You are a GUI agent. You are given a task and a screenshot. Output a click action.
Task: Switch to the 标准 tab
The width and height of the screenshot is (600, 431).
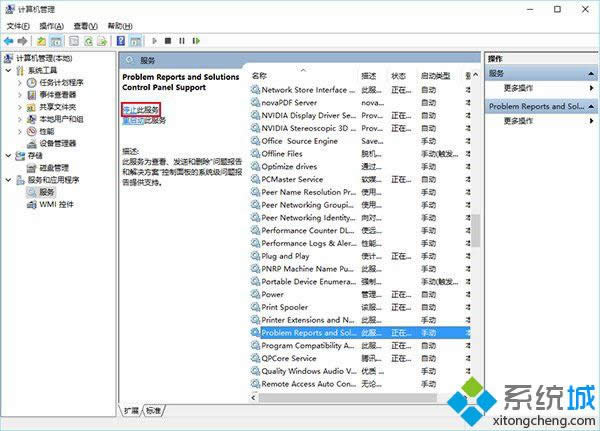(153, 411)
